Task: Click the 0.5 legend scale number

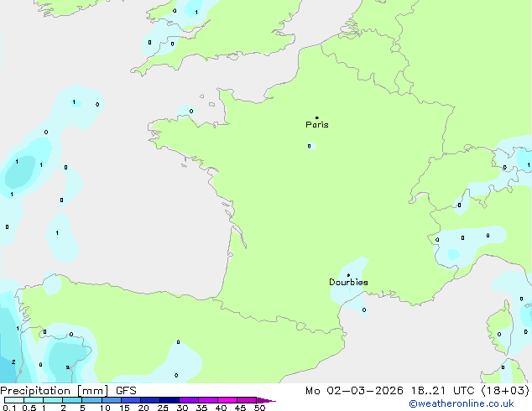Action: point(29,408)
